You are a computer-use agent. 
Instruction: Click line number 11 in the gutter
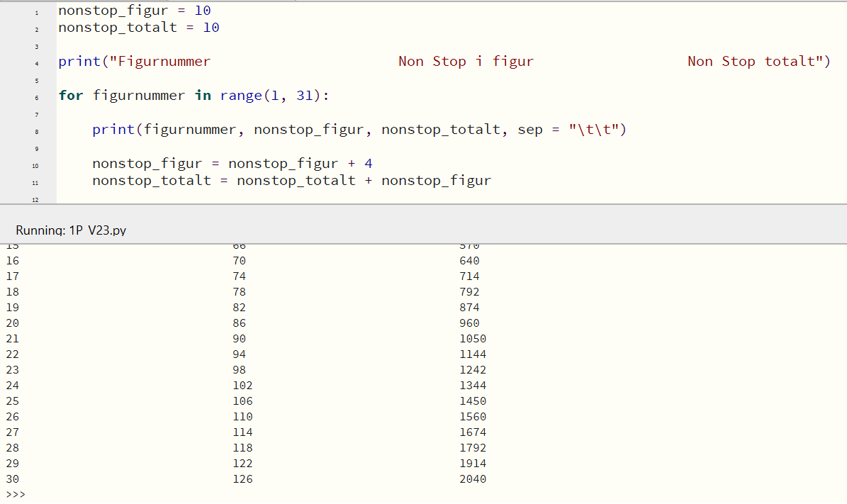click(x=35, y=182)
